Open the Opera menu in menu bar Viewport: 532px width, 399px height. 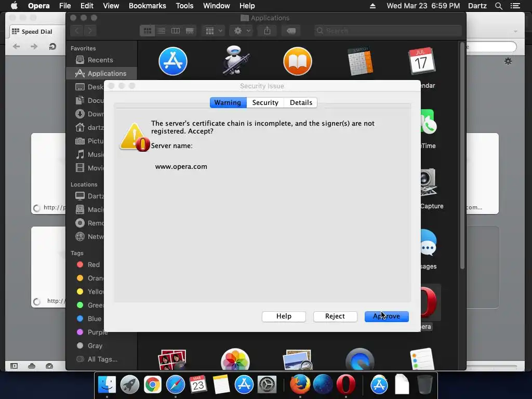(x=38, y=6)
